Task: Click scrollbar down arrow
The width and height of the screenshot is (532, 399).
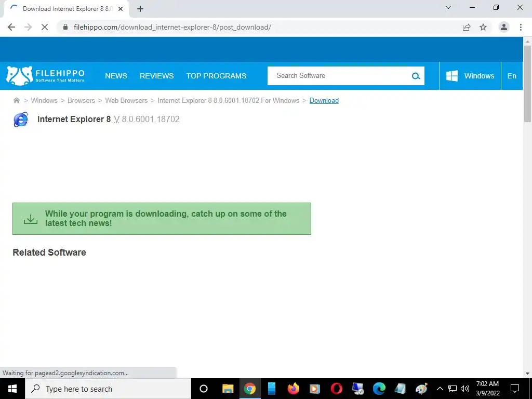Action: click(527, 374)
